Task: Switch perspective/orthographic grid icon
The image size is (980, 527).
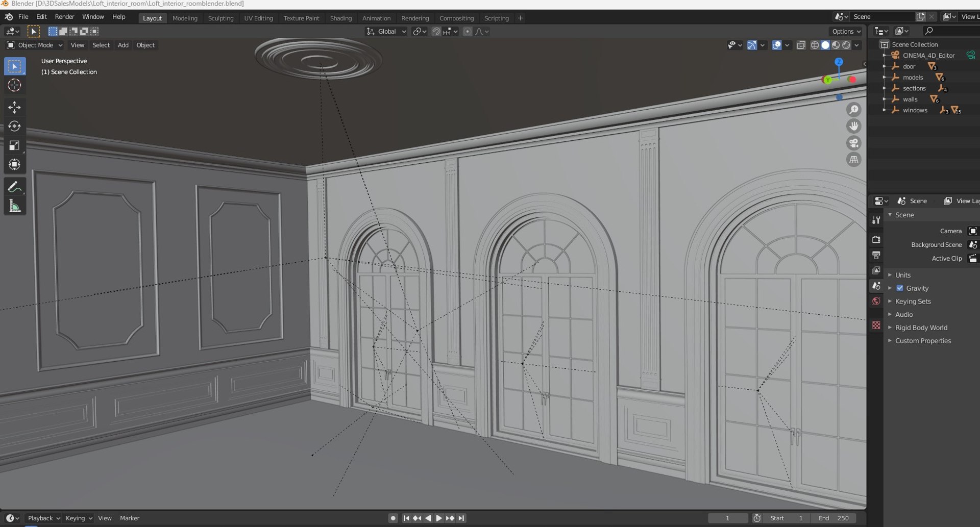Action: [x=853, y=160]
